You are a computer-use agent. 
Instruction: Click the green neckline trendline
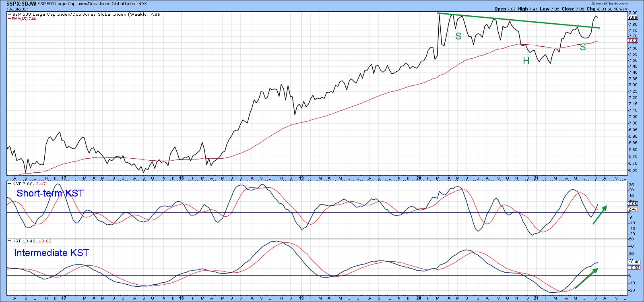(519, 21)
